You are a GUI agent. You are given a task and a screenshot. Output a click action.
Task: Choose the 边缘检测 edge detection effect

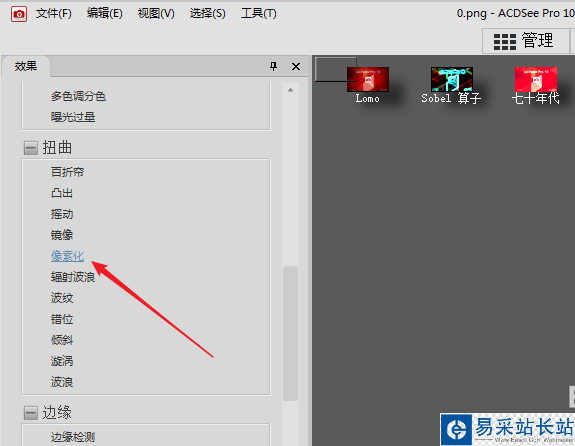pyautogui.click(x=73, y=437)
